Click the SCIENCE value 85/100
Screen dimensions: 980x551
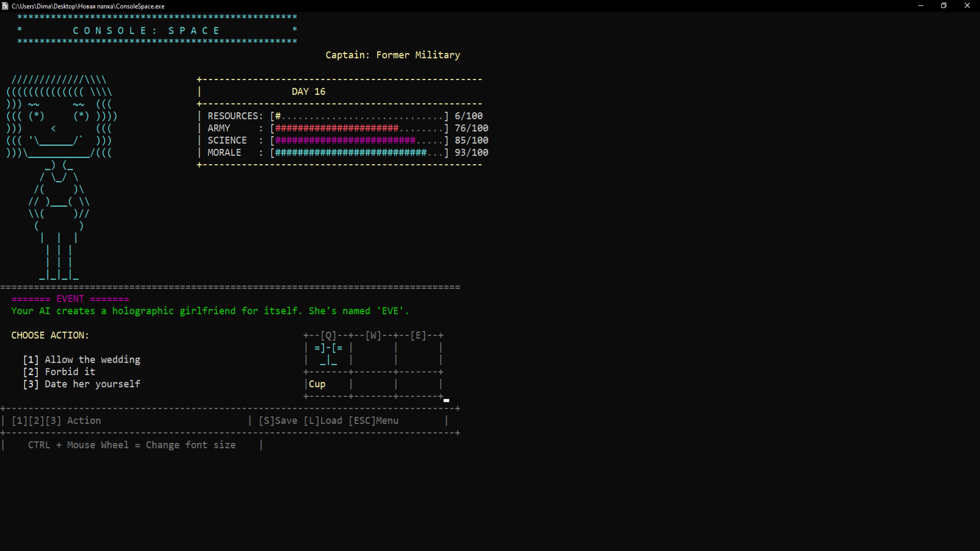(x=472, y=141)
